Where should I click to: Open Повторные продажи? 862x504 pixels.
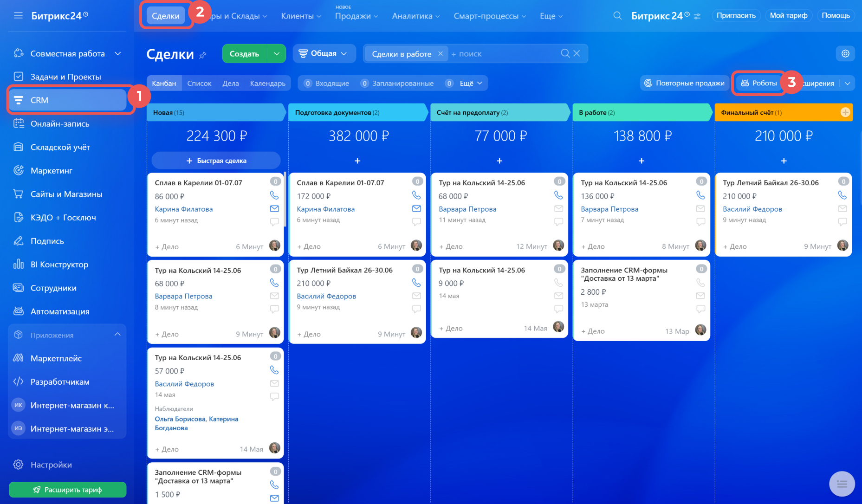click(684, 83)
